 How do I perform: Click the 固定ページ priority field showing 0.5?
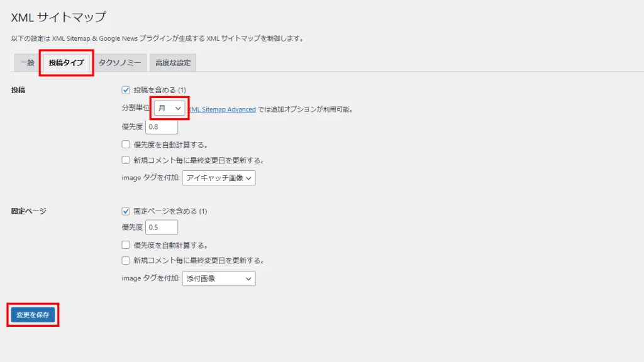pos(162,228)
